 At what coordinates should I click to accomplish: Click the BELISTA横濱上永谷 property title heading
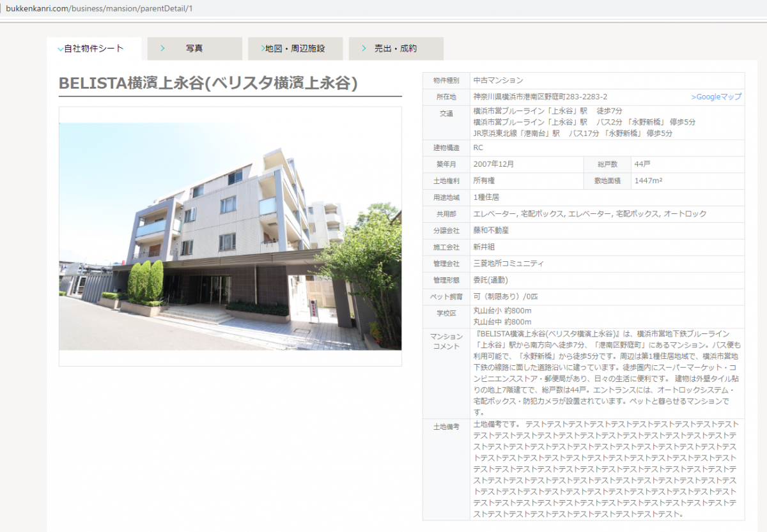(x=208, y=84)
